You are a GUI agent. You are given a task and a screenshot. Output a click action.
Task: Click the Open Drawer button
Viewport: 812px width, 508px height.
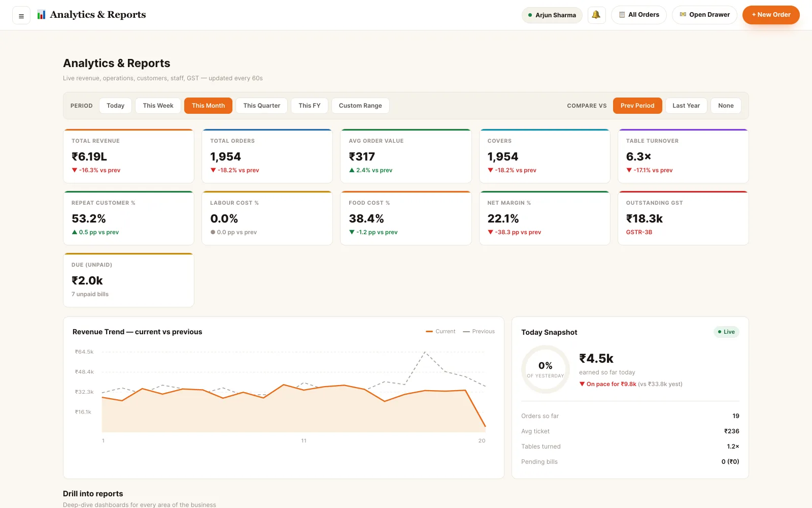704,15
